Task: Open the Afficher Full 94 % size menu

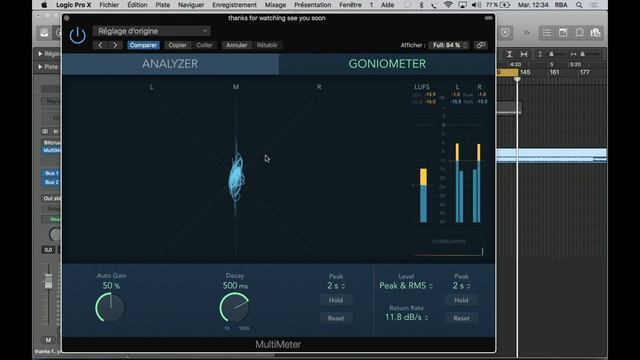Action: (449, 45)
